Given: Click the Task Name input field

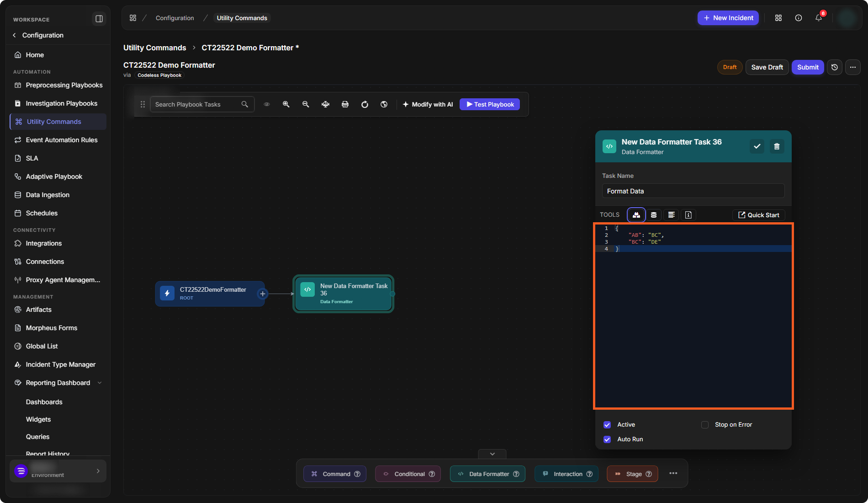Looking at the screenshot, I should coord(693,191).
